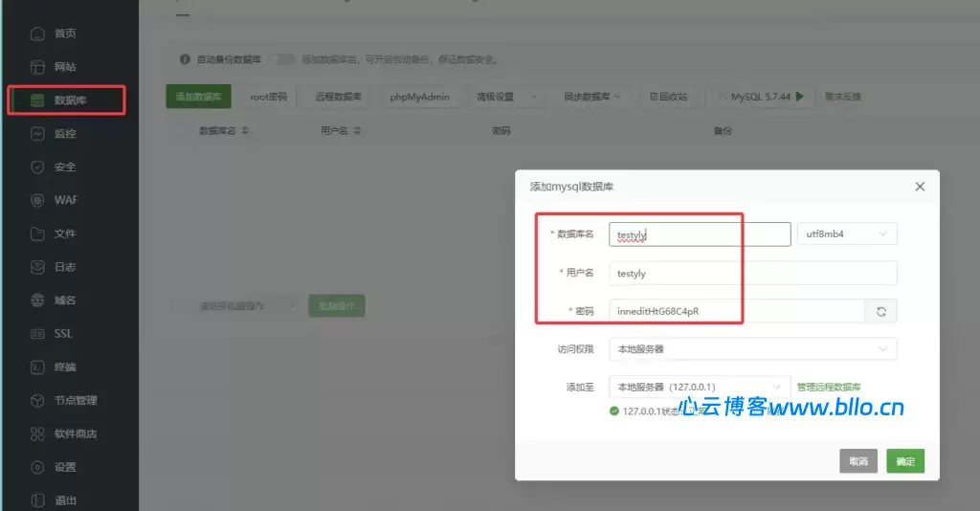The width and height of the screenshot is (980, 511).
Task: Open the 文件 folder icon in sidebar
Action: [37, 233]
